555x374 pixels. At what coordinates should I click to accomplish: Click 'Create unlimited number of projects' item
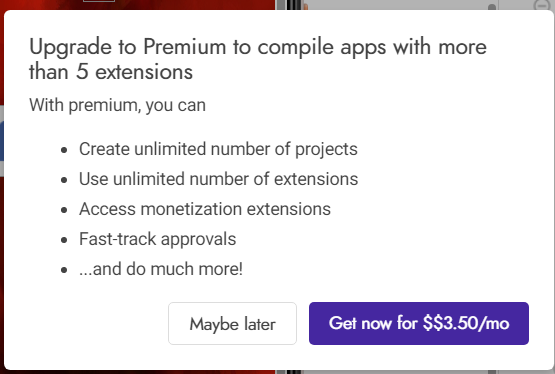point(218,149)
